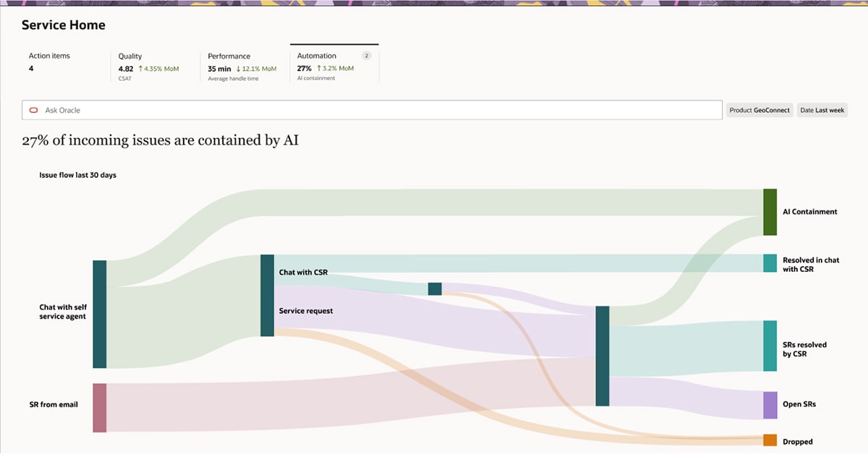
Task: Switch to the Quality CSAT tab
Action: (x=148, y=66)
